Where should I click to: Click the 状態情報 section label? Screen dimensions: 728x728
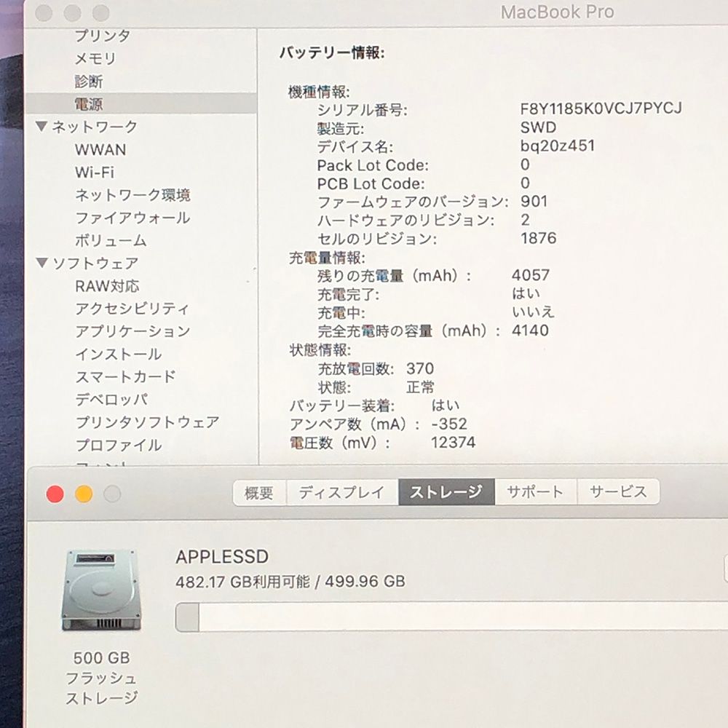(x=320, y=349)
